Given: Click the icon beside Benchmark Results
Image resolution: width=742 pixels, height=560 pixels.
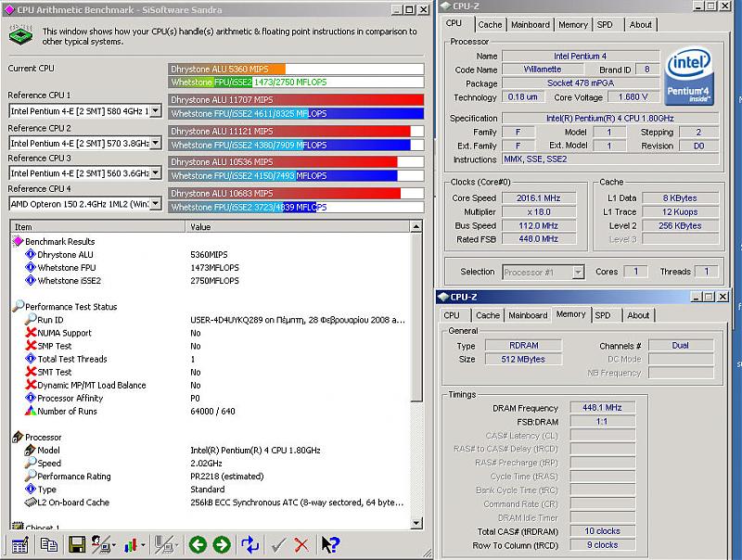Looking at the screenshot, I should click(x=18, y=241).
